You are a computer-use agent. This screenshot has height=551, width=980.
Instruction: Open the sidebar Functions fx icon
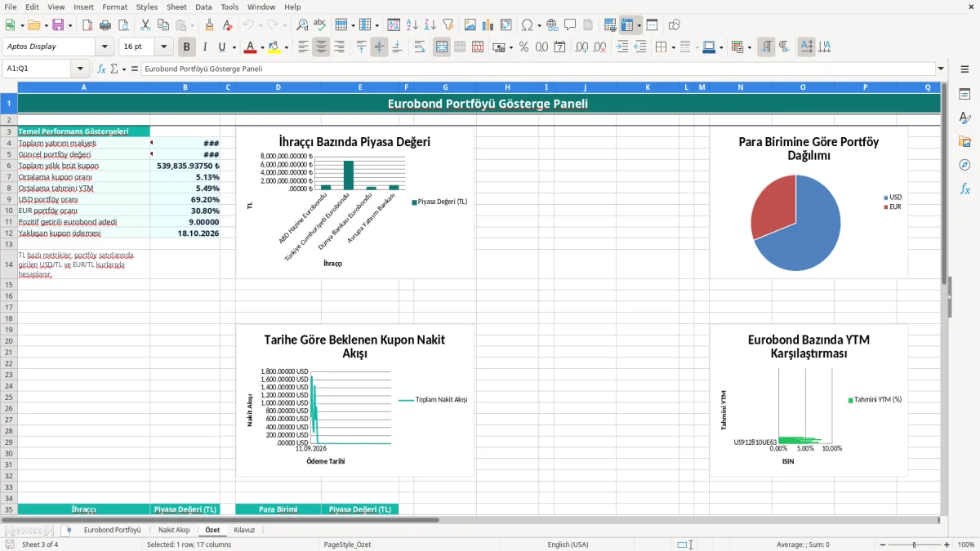click(x=964, y=189)
